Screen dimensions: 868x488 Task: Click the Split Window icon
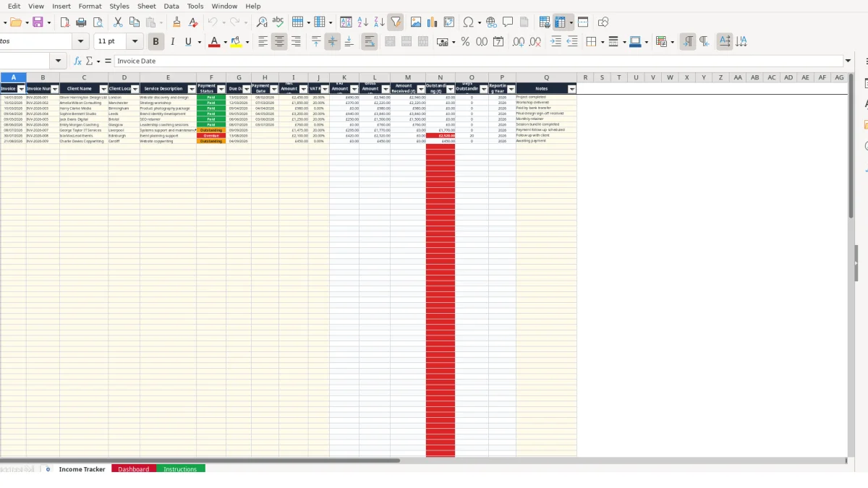coord(583,22)
